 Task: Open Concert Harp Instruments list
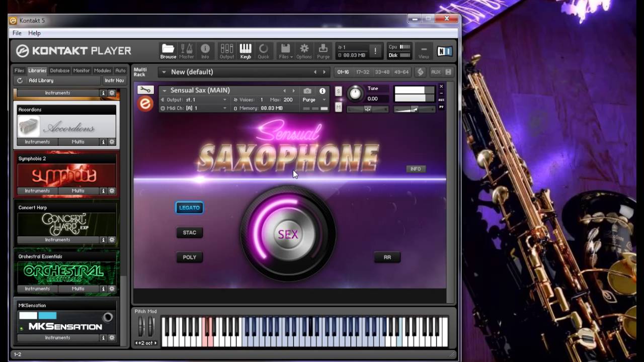point(58,240)
